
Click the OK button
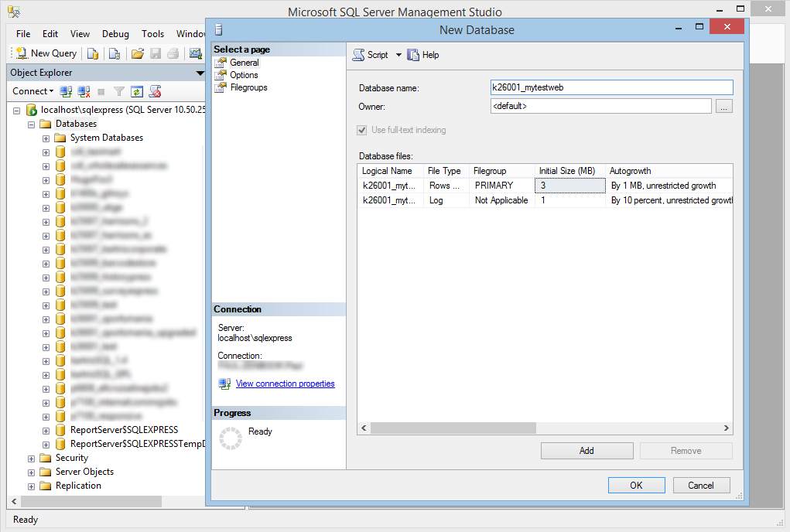636,486
